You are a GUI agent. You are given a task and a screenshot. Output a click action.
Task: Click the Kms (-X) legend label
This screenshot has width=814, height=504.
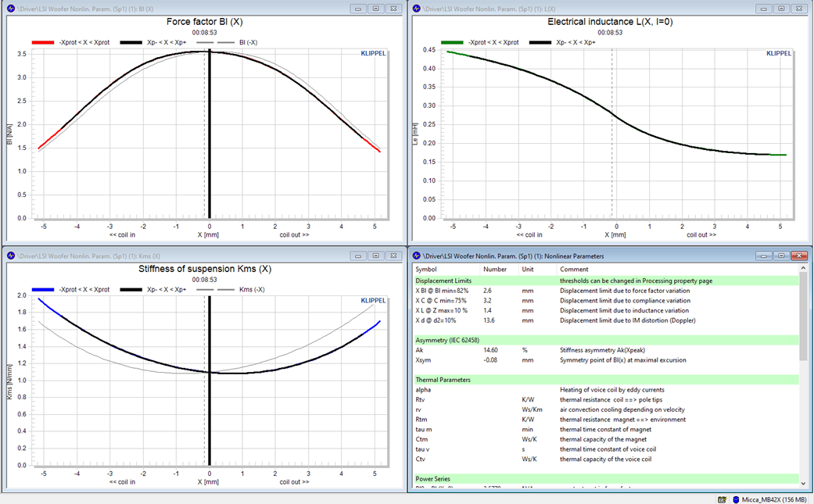[252, 289]
